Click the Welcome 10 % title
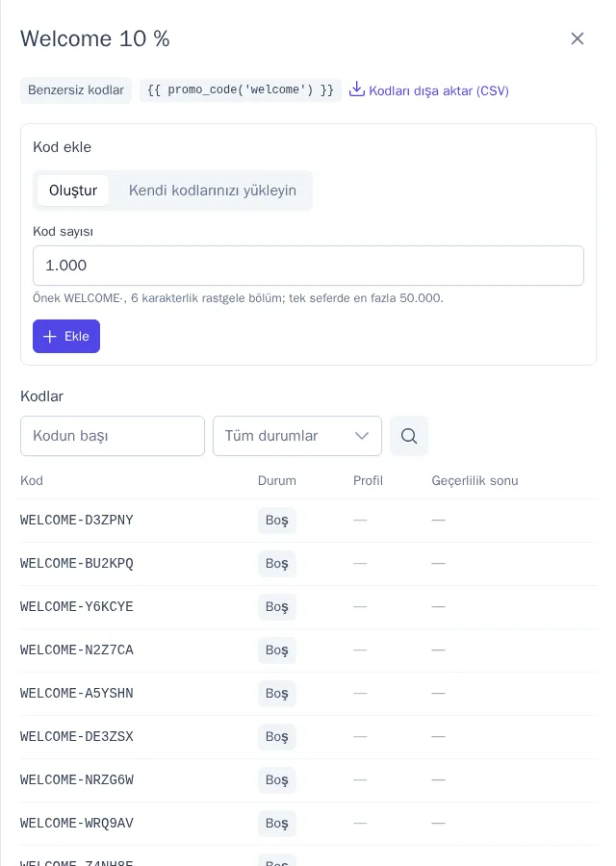This screenshot has width=616, height=866. point(95,38)
